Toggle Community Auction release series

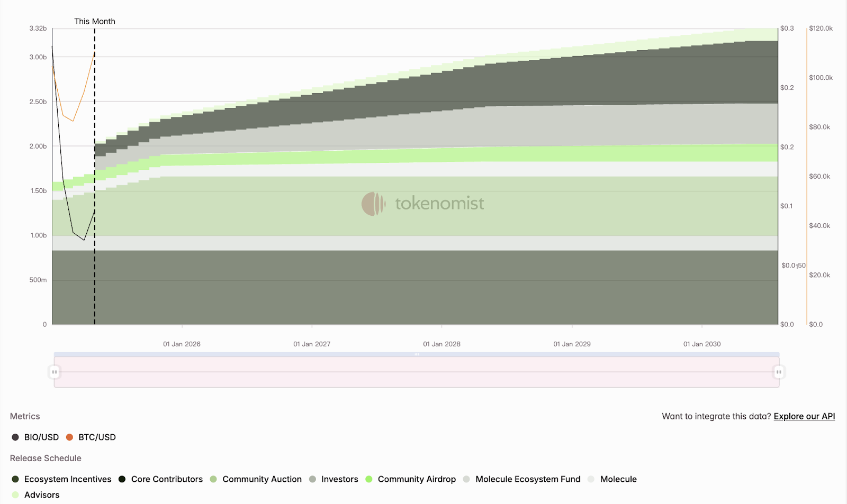(256, 479)
